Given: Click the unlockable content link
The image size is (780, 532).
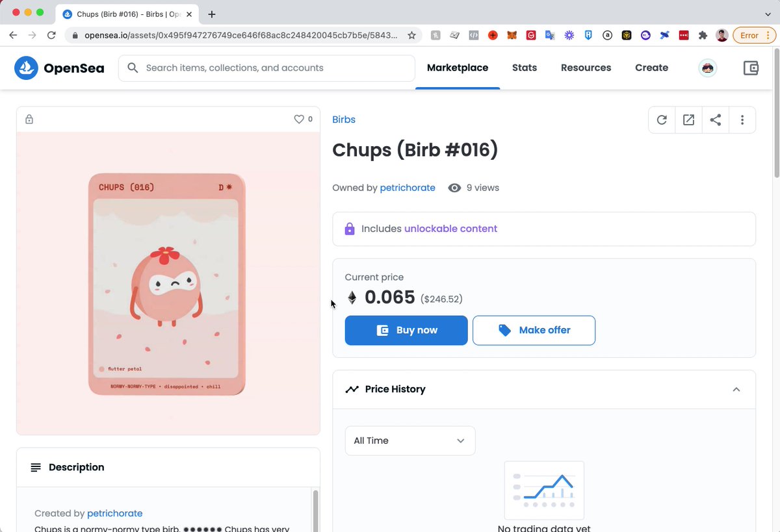Looking at the screenshot, I should pyautogui.click(x=450, y=229).
